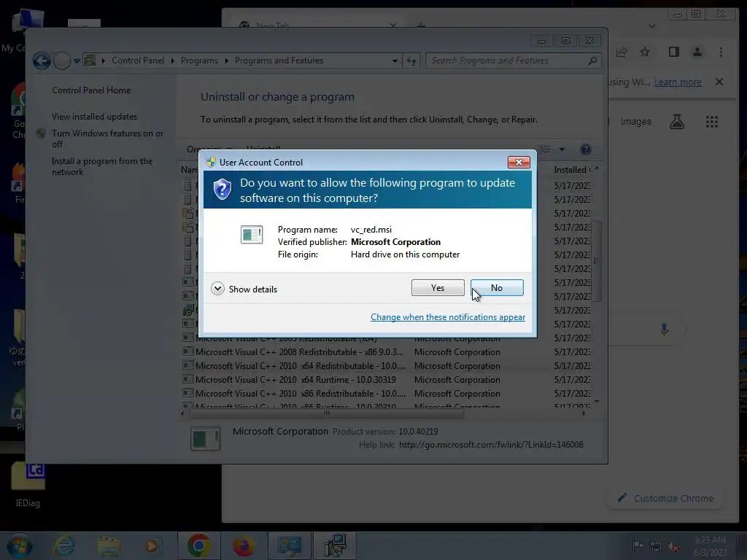Viewport: 747px width, 560px height.
Task: Dismiss the Chrome notification bar with X
Action: (x=719, y=82)
